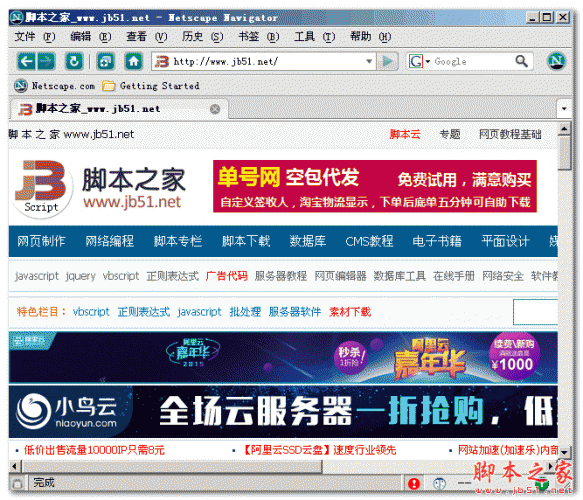Open the 平面设计 navigation item
The image size is (583, 500).
[x=505, y=241]
